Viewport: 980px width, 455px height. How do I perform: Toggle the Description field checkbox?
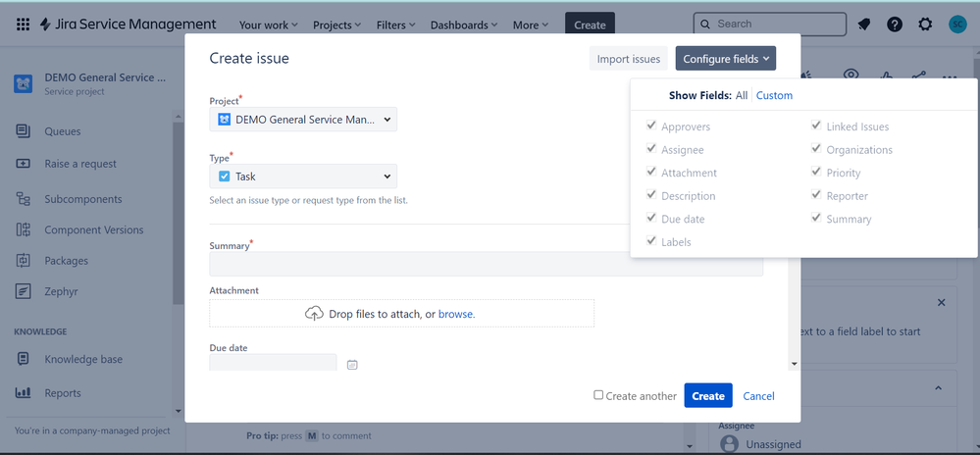click(650, 195)
